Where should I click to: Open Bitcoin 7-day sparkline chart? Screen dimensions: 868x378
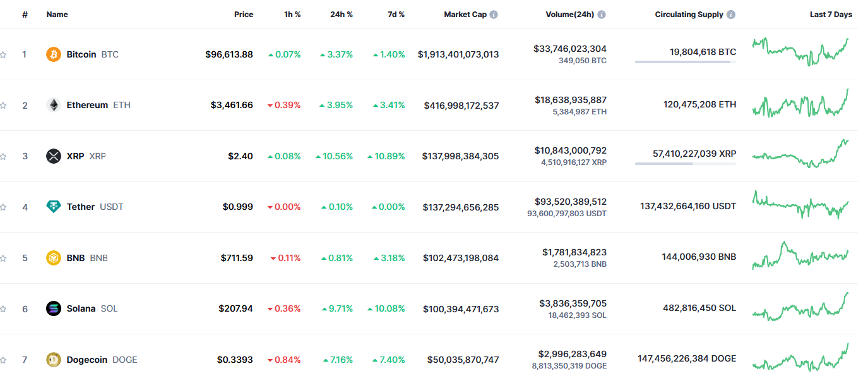800,52
